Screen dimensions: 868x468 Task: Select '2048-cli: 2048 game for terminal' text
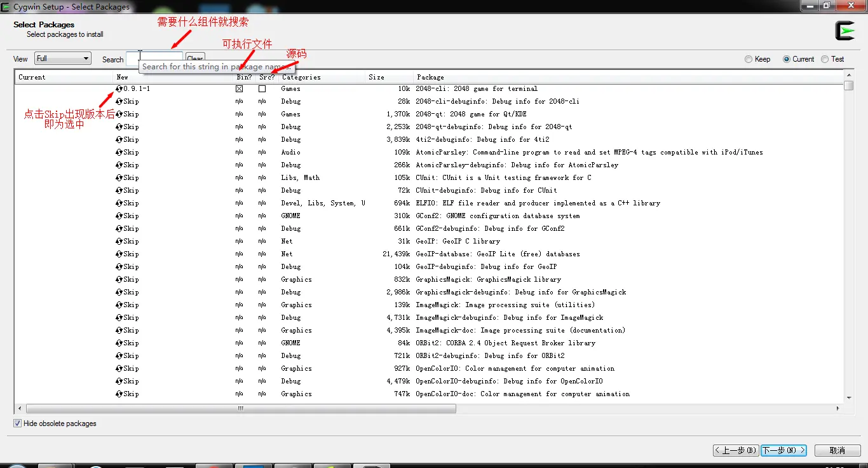[x=477, y=88]
